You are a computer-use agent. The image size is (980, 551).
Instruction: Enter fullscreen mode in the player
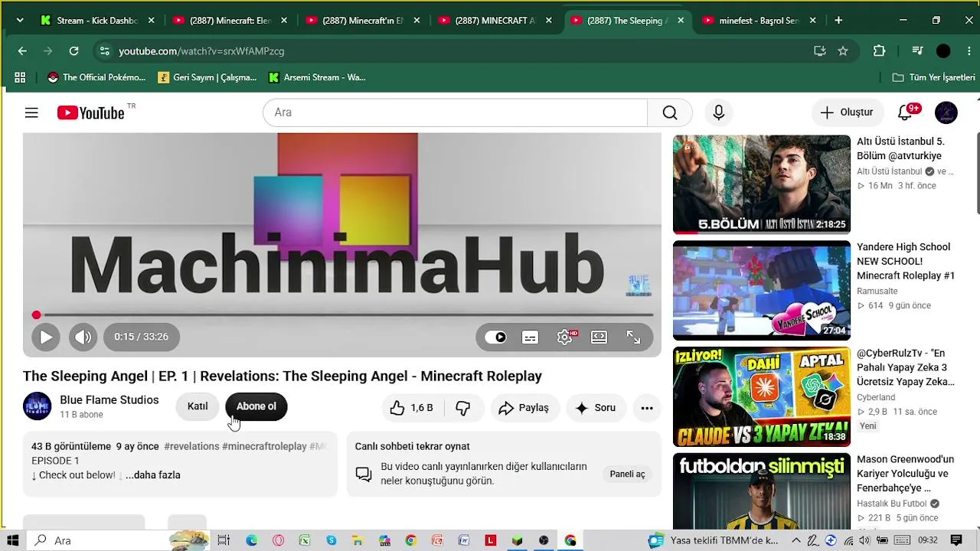pos(633,337)
